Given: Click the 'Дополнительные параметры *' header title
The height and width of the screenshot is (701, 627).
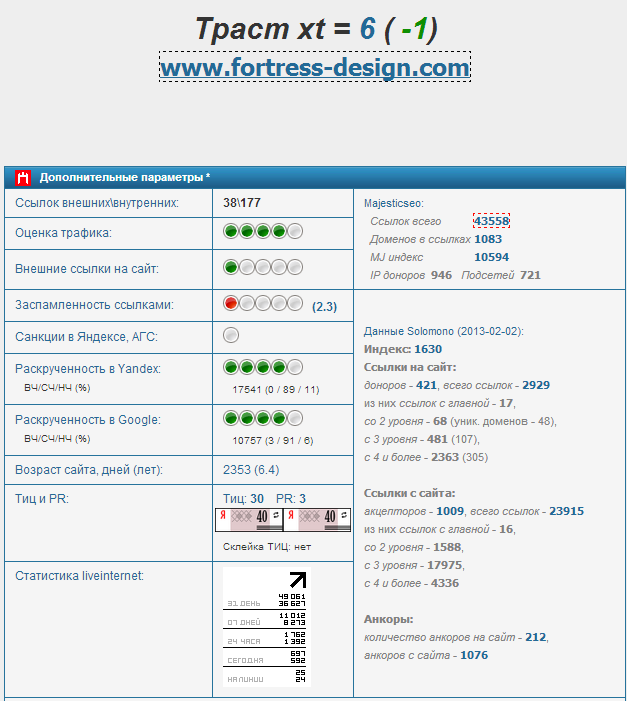Looking at the screenshot, I should (x=125, y=177).
